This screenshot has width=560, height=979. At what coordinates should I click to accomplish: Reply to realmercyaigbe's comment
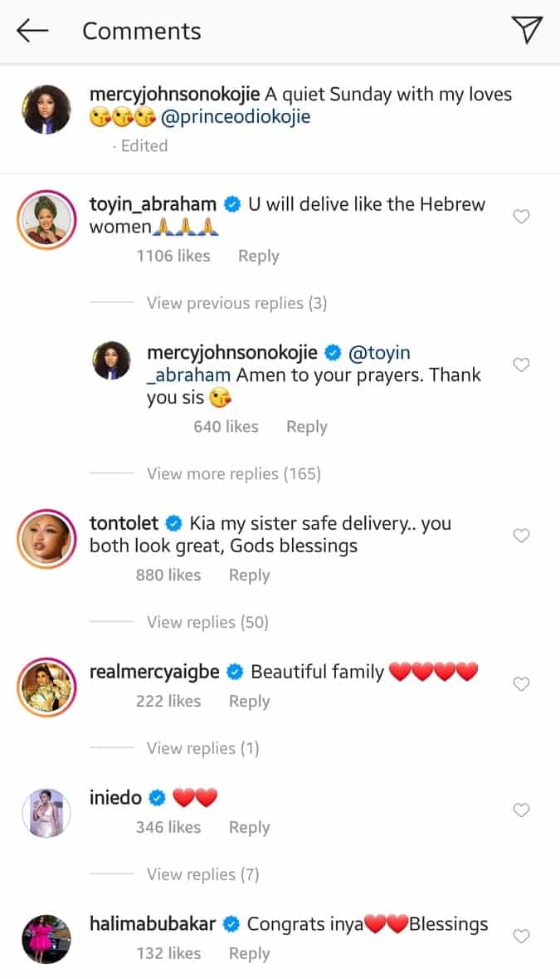(249, 701)
